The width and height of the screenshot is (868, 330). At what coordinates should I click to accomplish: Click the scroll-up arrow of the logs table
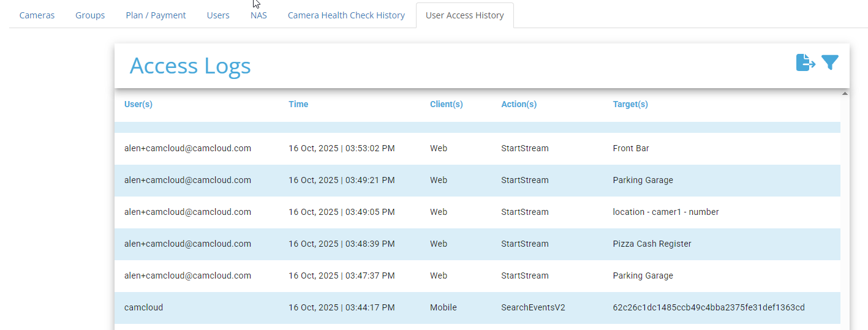pyautogui.click(x=845, y=94)
